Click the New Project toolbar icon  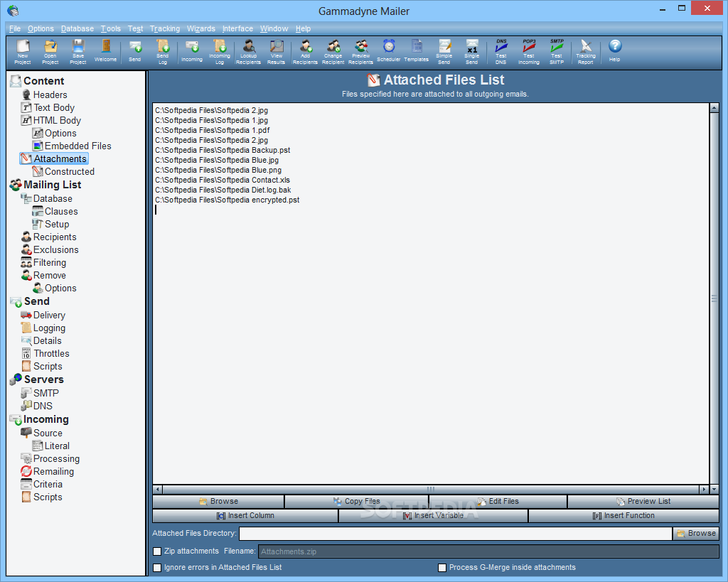pyautogui.click(x=22, y=51)
